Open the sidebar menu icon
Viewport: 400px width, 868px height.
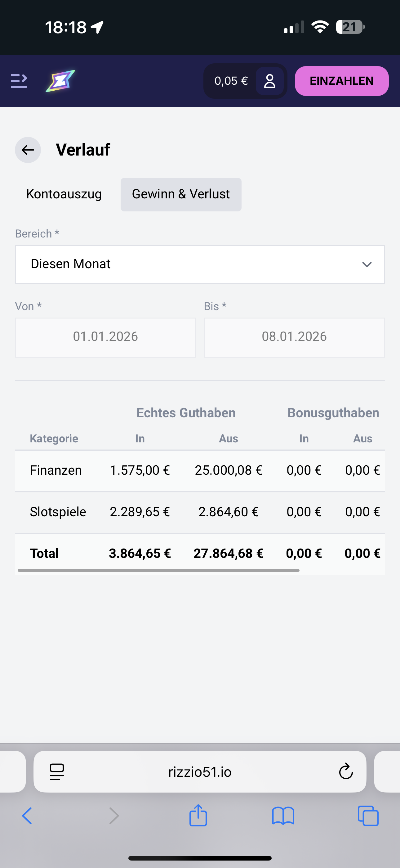19,81
